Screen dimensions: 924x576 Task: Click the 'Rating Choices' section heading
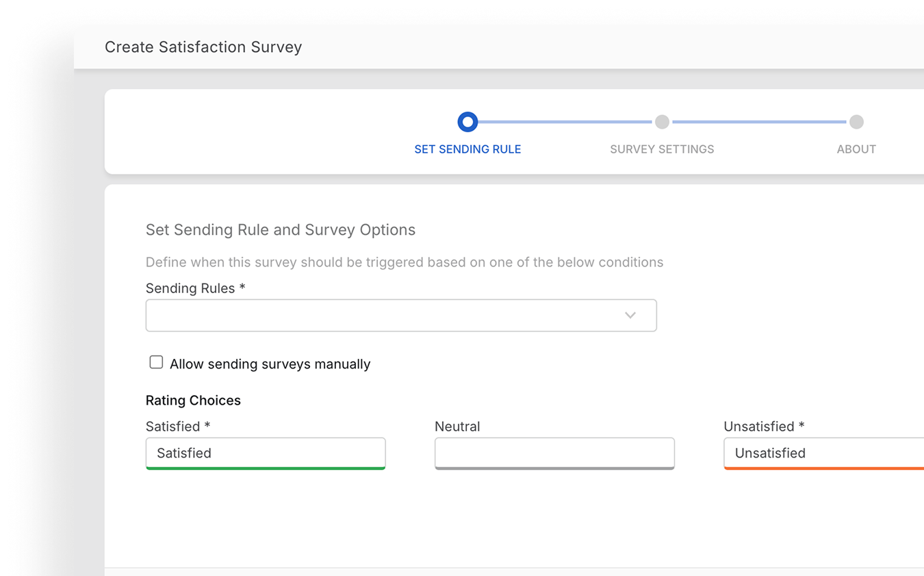(x=193, y=401)
